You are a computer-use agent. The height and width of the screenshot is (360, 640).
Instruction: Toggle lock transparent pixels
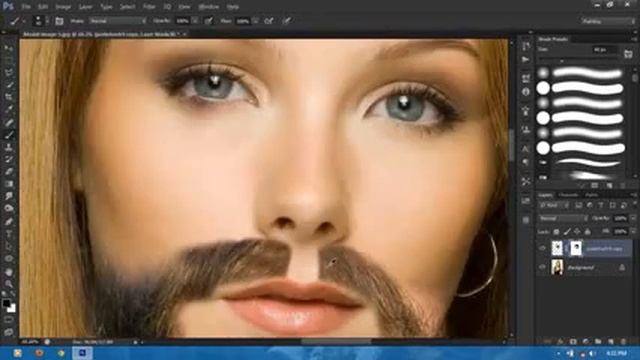[x=556, y=232]
